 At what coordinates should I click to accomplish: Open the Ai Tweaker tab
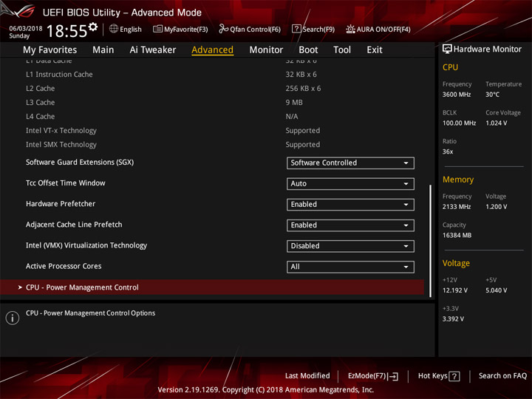pyautogui.click(x=153, y=50)
